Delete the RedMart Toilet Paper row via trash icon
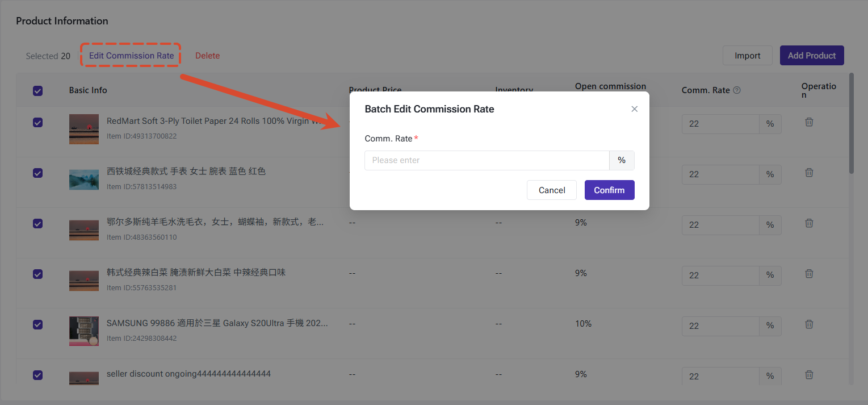The image size is (868, 405). point(809,122)
